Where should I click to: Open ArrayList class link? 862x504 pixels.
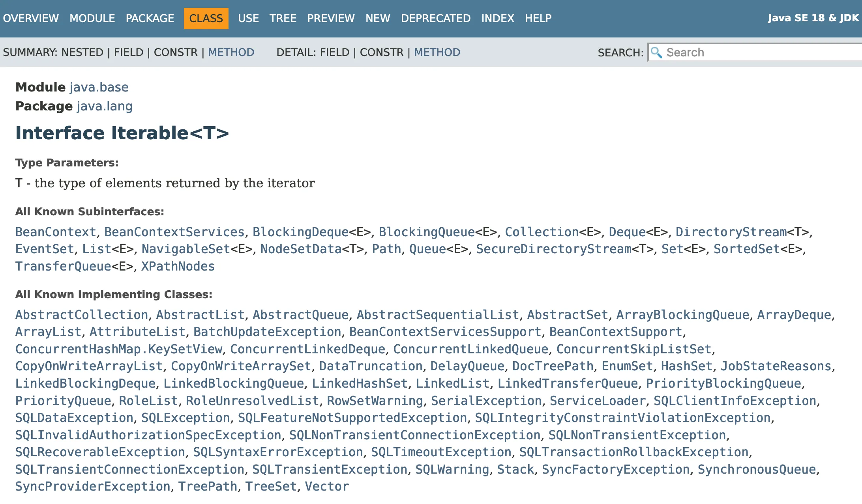[x=49, y=332]
